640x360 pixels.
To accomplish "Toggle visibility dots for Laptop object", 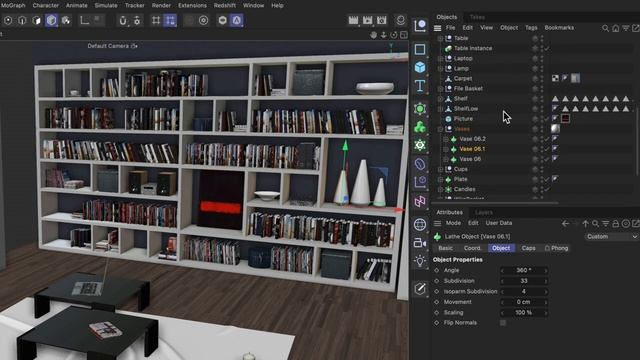I will click(x=542, y=58).
